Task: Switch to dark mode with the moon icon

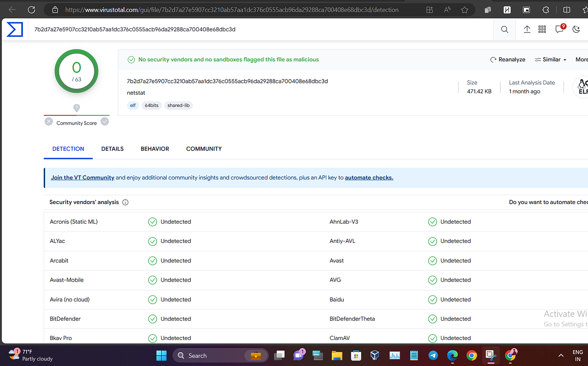Action: [x=576, y=29]
